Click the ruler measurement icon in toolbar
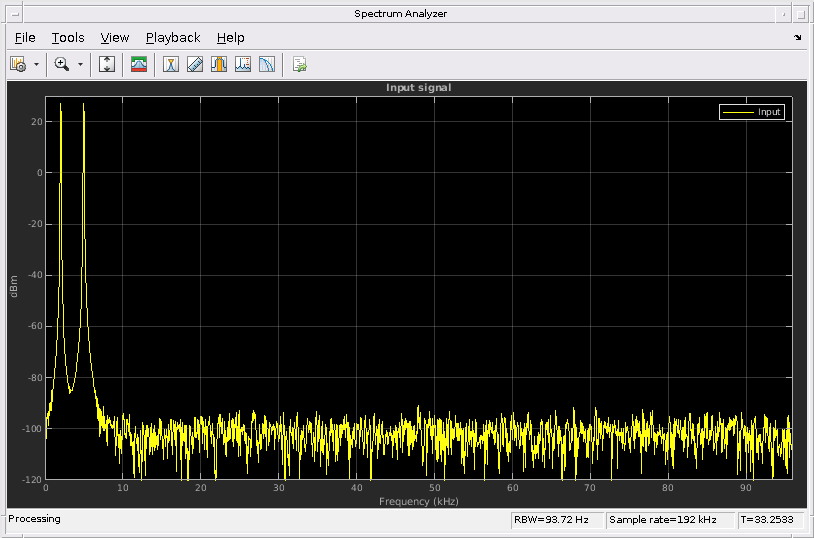Screen dimensions: 814x538 pos(195,64)
